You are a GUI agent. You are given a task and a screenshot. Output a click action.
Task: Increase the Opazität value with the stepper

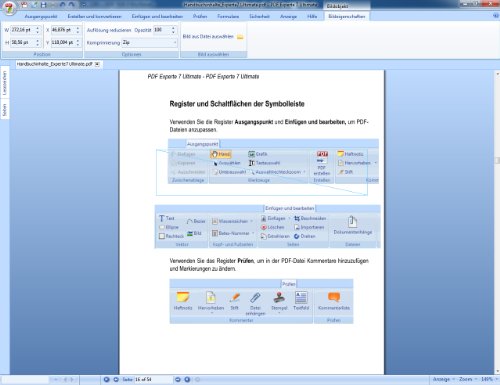[x=173, y=28]
